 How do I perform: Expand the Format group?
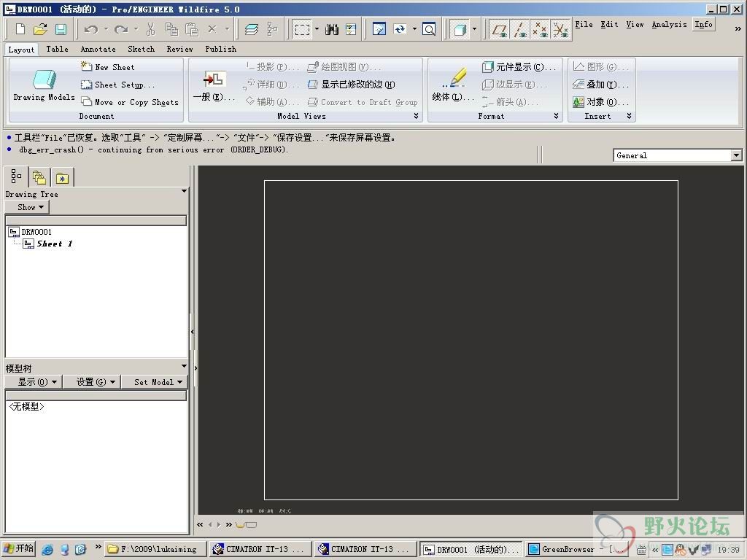[556, 116]
